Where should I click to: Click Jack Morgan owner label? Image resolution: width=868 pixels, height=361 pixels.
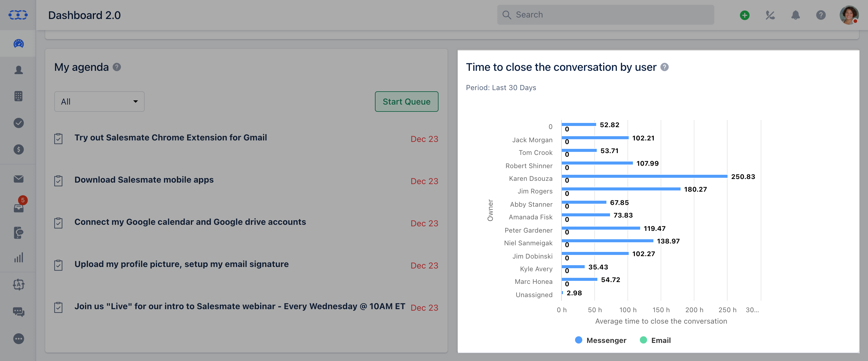coord(532,140)
